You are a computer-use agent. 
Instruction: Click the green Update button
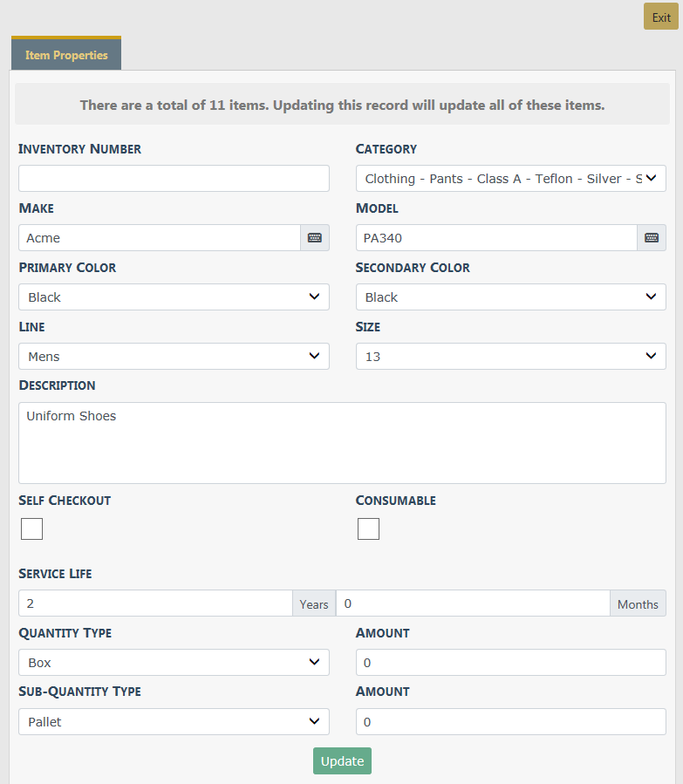pos(342,761)
